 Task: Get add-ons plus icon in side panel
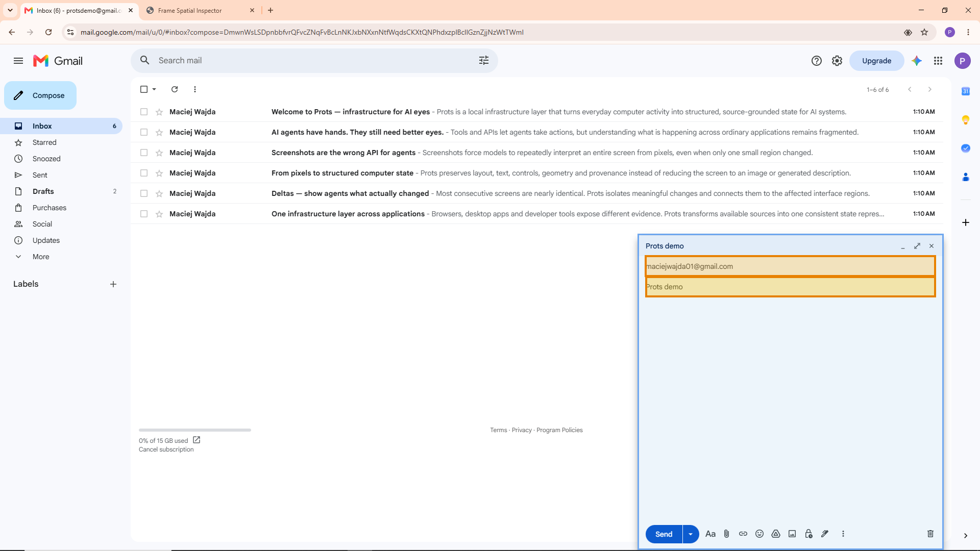[966, 222]
